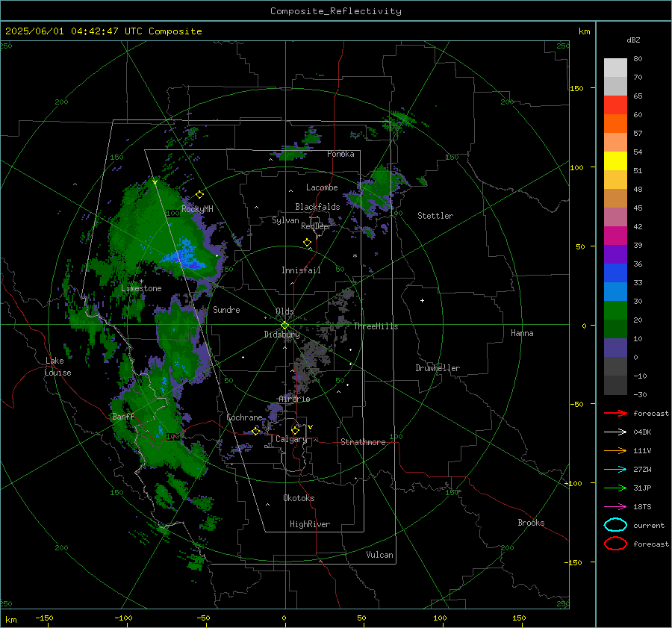Click the 80 value at the dBZ scale top
The height and width of the screenshot is (628, 672).
638,59
